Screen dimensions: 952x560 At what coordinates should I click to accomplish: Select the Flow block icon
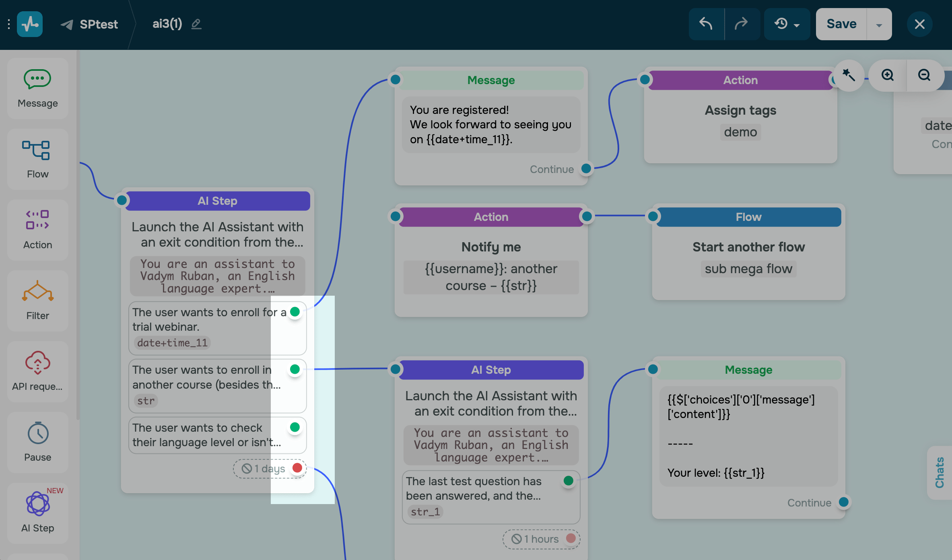click(36, 150)
